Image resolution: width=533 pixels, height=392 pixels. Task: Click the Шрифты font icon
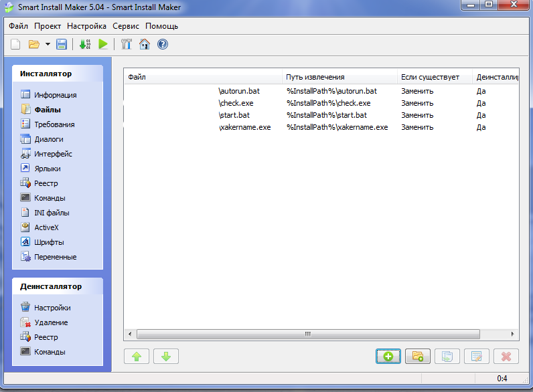(25, 241)
